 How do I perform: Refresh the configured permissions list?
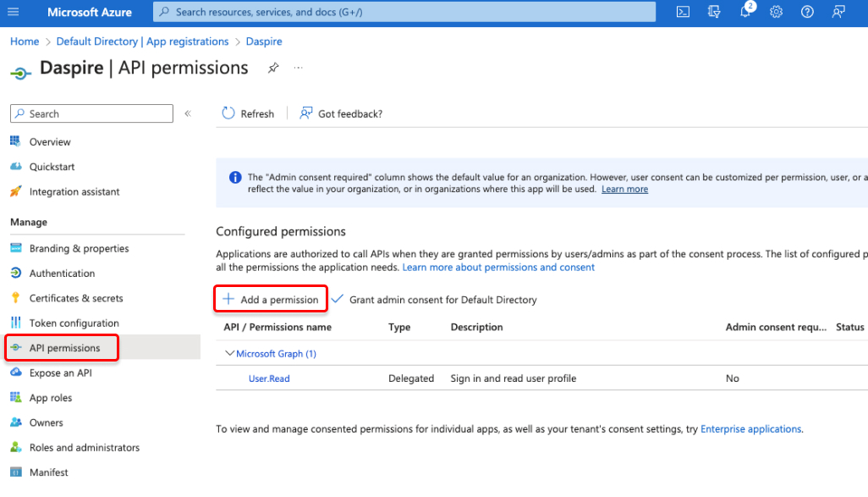click(248, 113)
